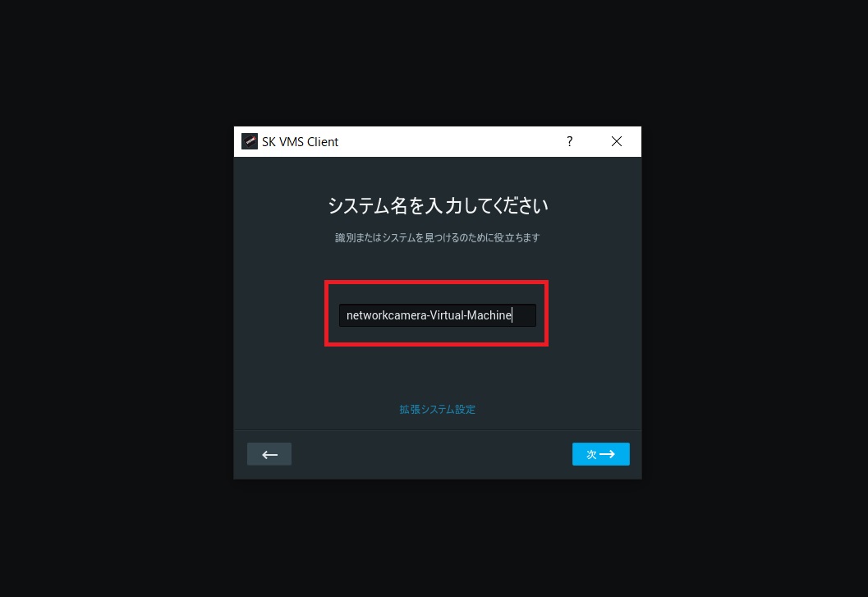Go back using the left arrow button
This screenshot has width=868, height=597.
coord(269,454)
